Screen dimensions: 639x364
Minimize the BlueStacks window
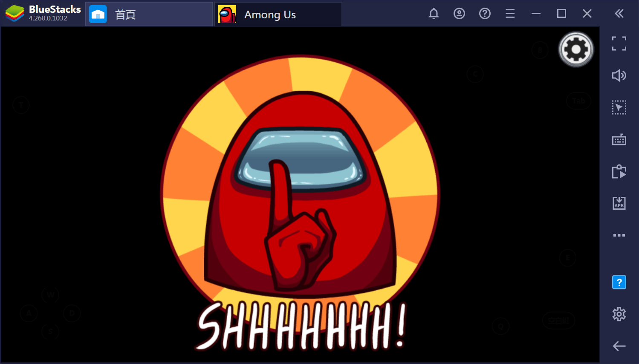tap(536, 14)
